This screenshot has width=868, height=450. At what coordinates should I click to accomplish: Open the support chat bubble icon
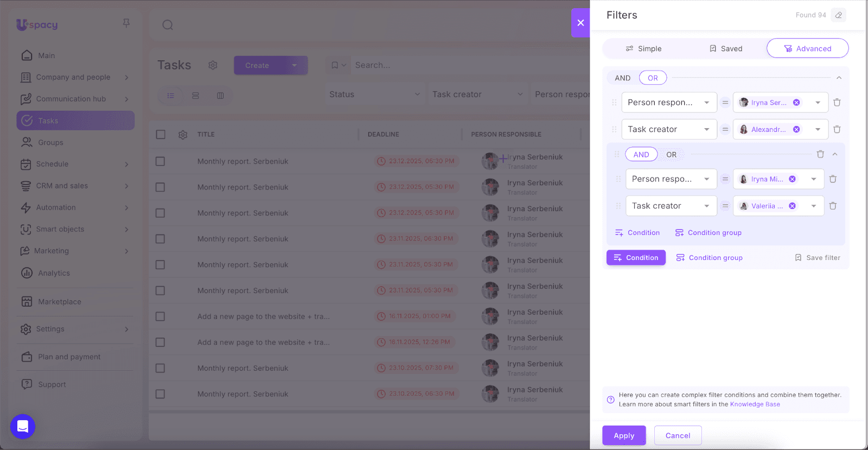23,427
